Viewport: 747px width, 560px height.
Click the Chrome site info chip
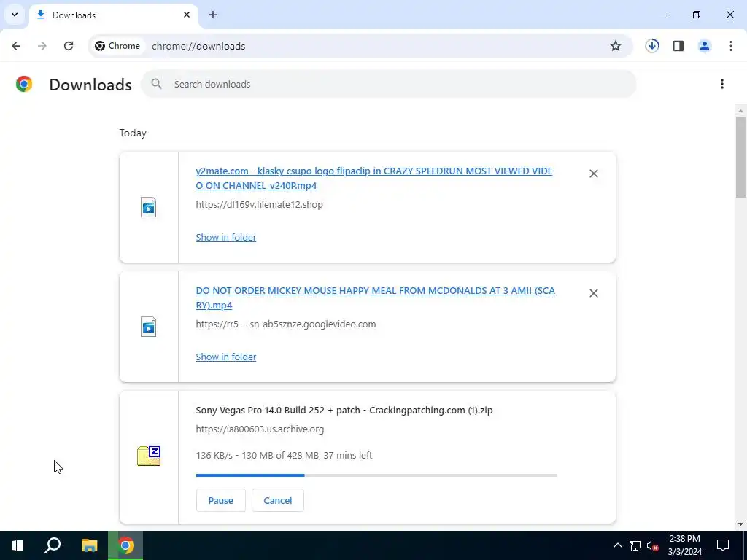coord(117,46)
